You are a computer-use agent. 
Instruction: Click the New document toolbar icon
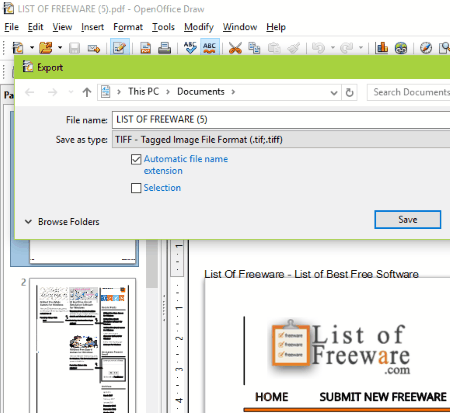click(18, 48)
